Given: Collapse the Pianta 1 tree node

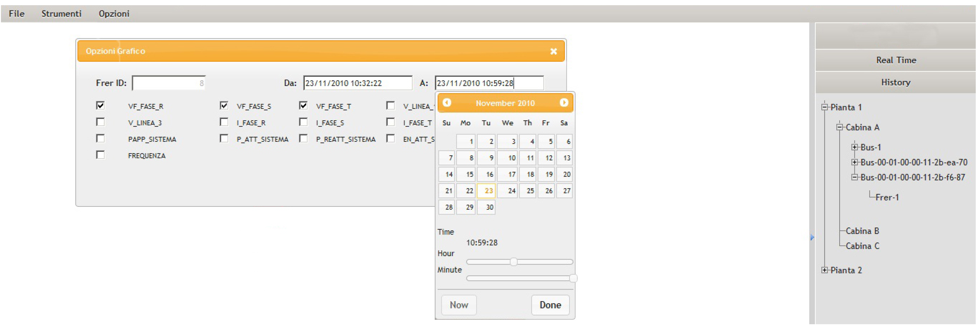Looking at the screenshot, I should [x=824, y=107].
